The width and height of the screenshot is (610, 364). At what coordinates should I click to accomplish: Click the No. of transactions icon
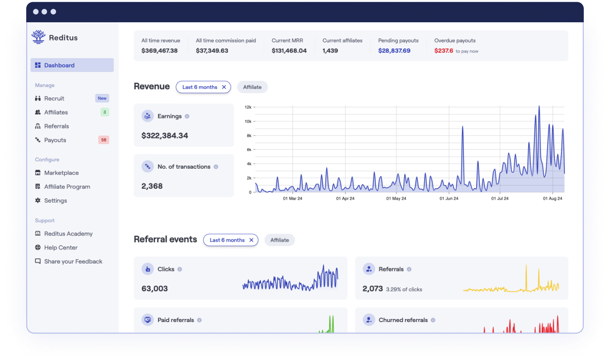click(147, 166)
